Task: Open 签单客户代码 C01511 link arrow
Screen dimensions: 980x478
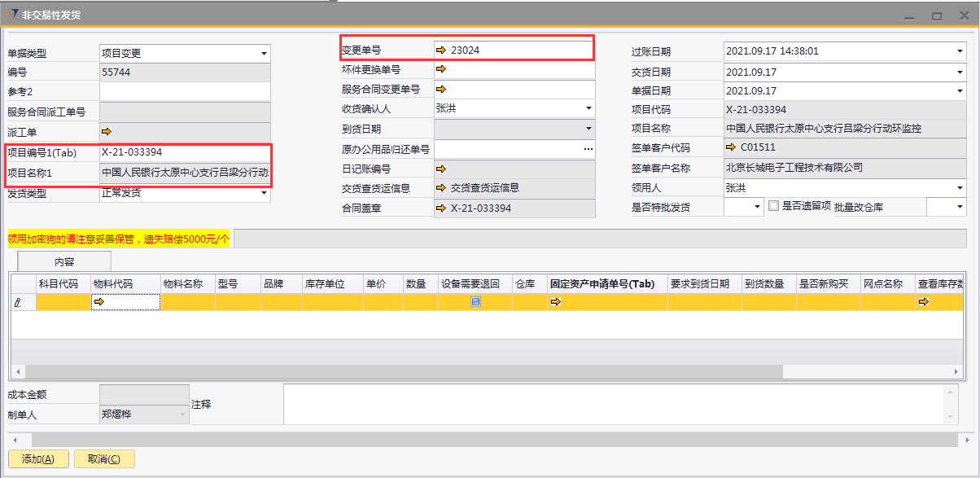Action: [730, 147]
